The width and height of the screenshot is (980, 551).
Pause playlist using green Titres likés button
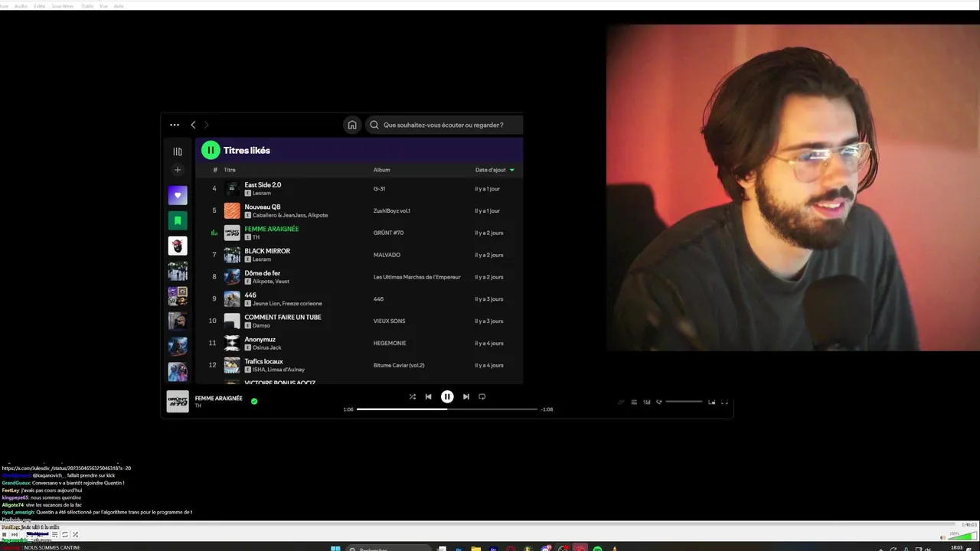pyautogui.click(x=211, y=150)
